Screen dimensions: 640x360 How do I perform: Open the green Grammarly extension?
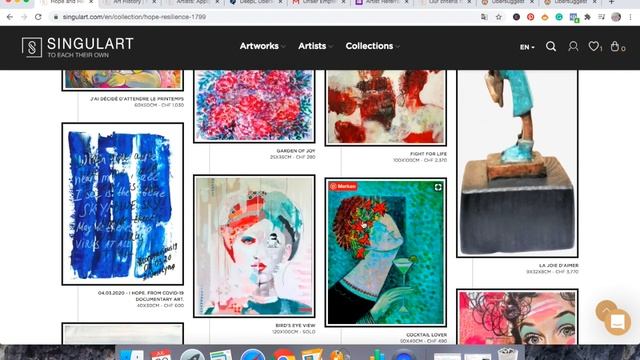(559, 17)
